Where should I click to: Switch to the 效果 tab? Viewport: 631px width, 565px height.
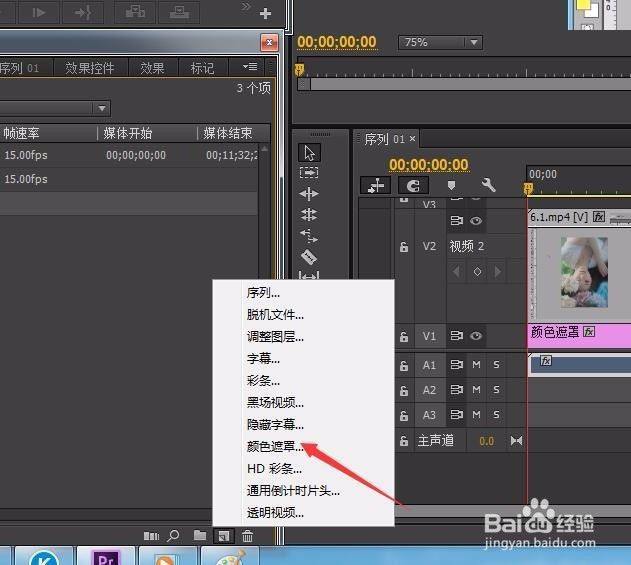(x=152, y=68)
